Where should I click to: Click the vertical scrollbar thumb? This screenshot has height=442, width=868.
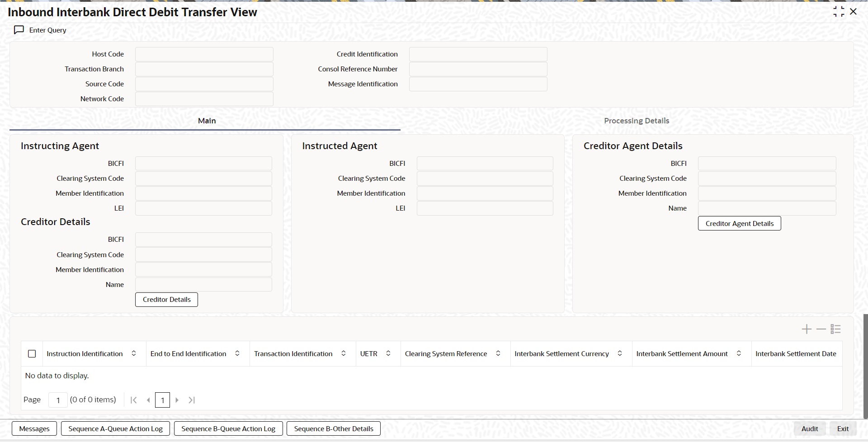(865, 366)
